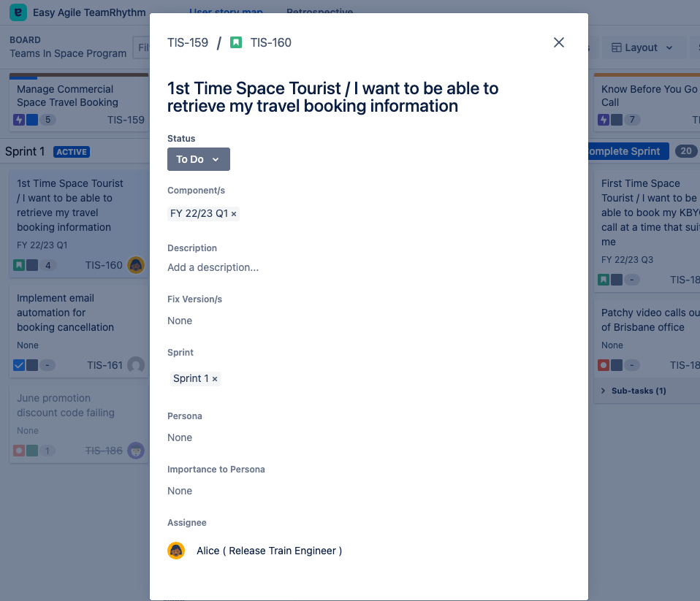Image resolution: width=700 pixels, height=601 pixels.
Task: Click Add a description field
Action: pyautogui.click(x=213, y=267)
